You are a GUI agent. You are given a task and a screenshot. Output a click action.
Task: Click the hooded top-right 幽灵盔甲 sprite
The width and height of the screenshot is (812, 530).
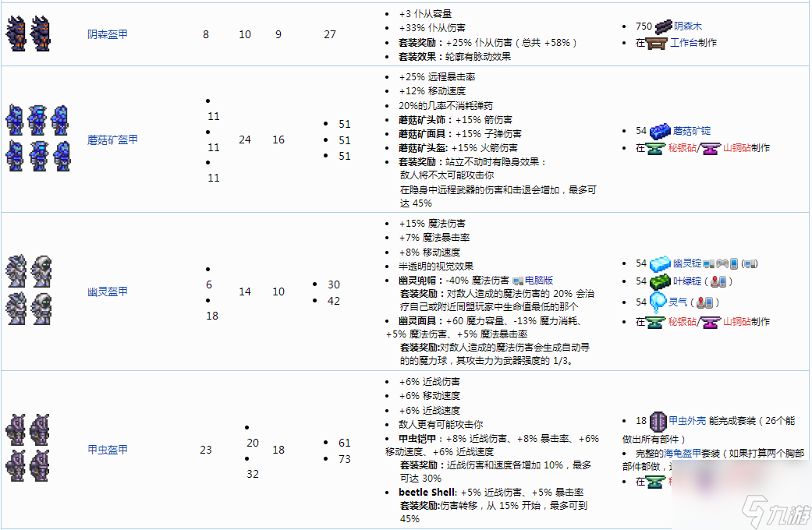(41, 271)
